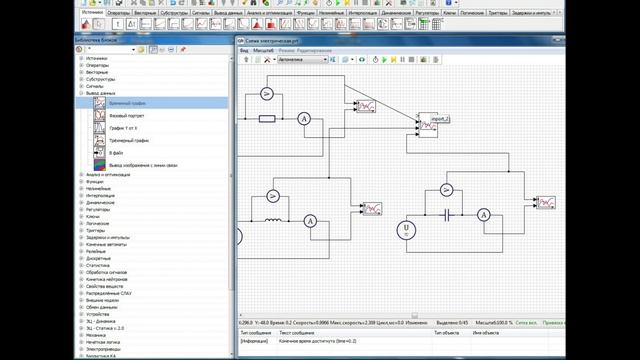Image resolution: width=640 pixels, height=360 pixels.
Task: Select the voltage source U element
Action: pyautogui.click(x=406, y=230)
